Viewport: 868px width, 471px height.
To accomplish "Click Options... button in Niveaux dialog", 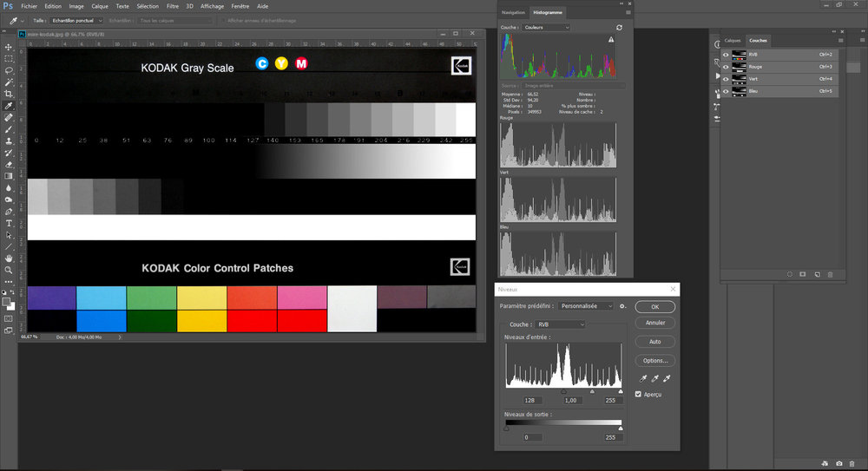I will coord(654,360).
